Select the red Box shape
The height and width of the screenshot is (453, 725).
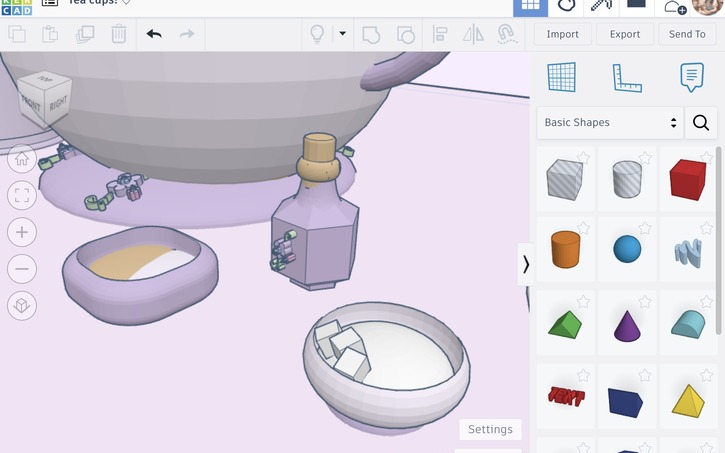(688, 179)
